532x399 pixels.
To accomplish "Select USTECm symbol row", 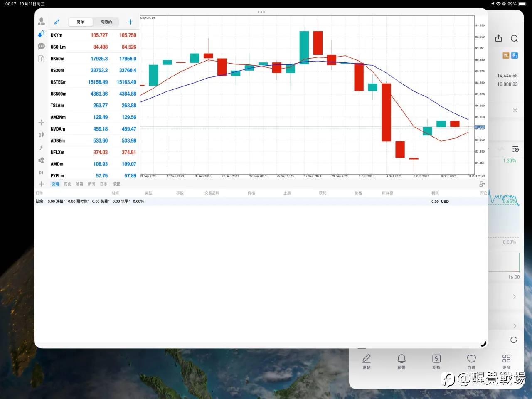I will (x=94, y=82).
